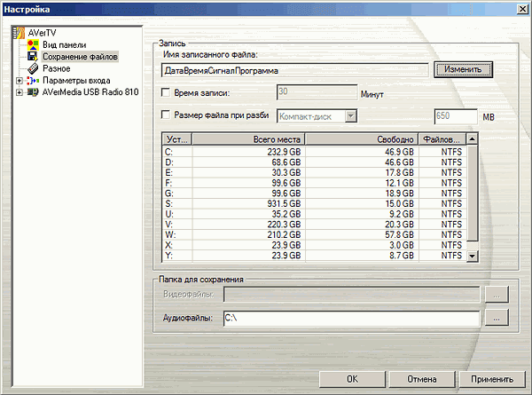The image size is (532, 395).
Task: Open the Вид панели settings page
Action: (x=64, y=45)
